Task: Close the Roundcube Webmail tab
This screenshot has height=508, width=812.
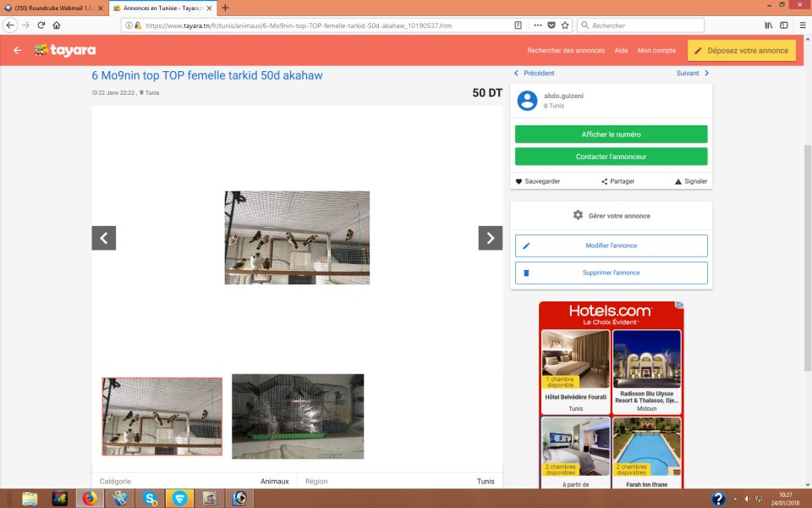Action: (x=101, y=8)
